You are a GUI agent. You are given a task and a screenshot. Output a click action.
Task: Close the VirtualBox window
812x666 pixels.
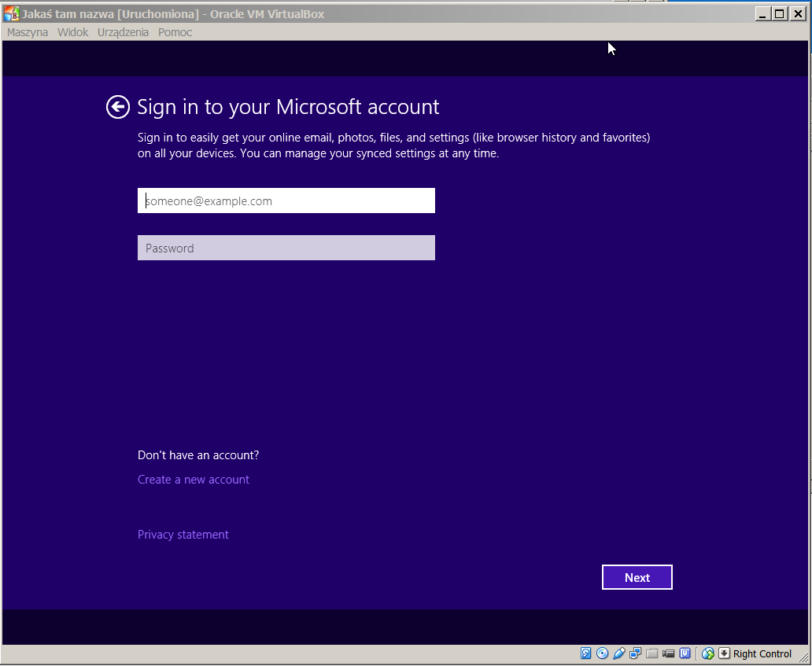coord(798,14)
